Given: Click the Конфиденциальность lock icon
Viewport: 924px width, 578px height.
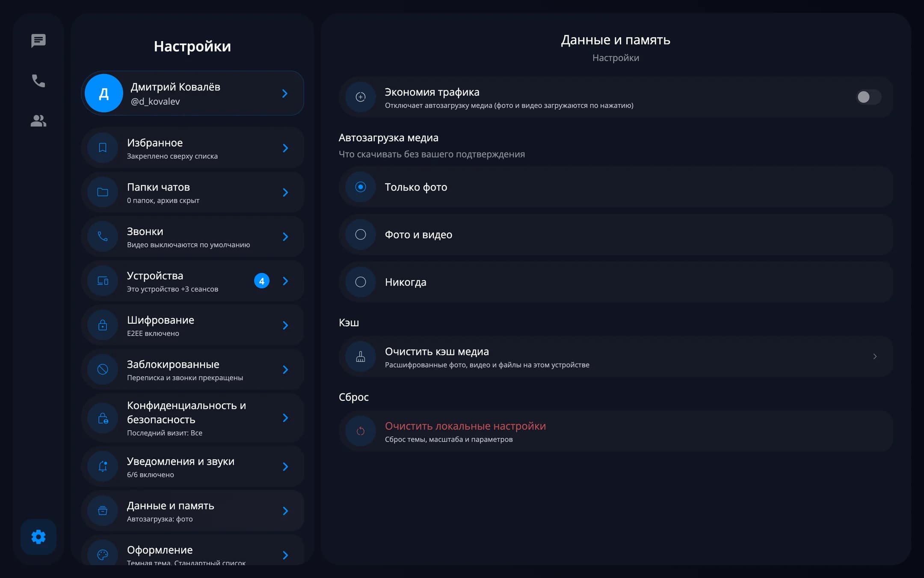Looking at the screenshot, I should (103, 418).
